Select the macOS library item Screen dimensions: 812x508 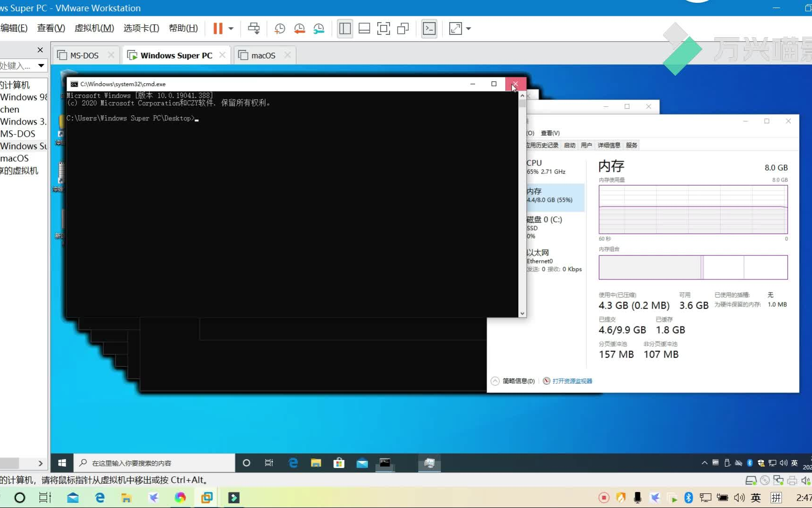pos(15,158)
